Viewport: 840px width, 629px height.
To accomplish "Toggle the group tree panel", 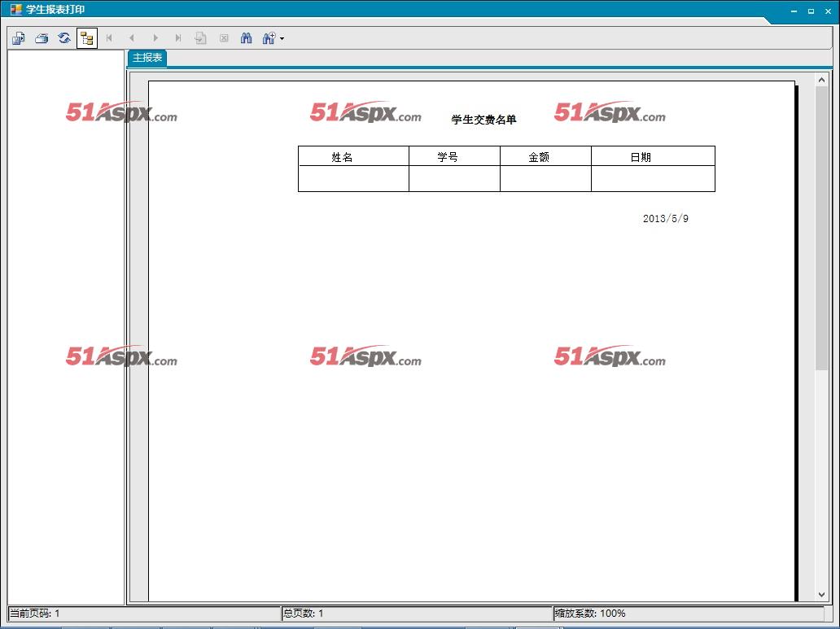I will coord(87,38).
